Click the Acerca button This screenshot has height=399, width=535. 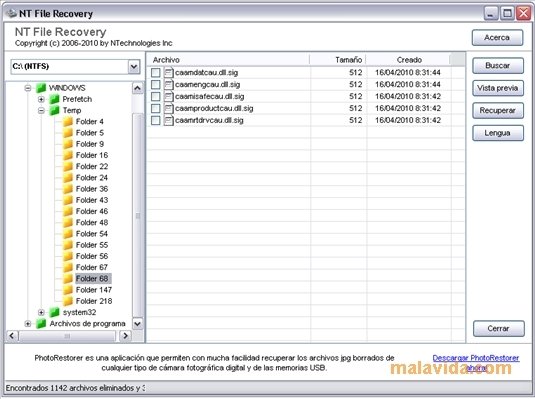tap(497, 38)
